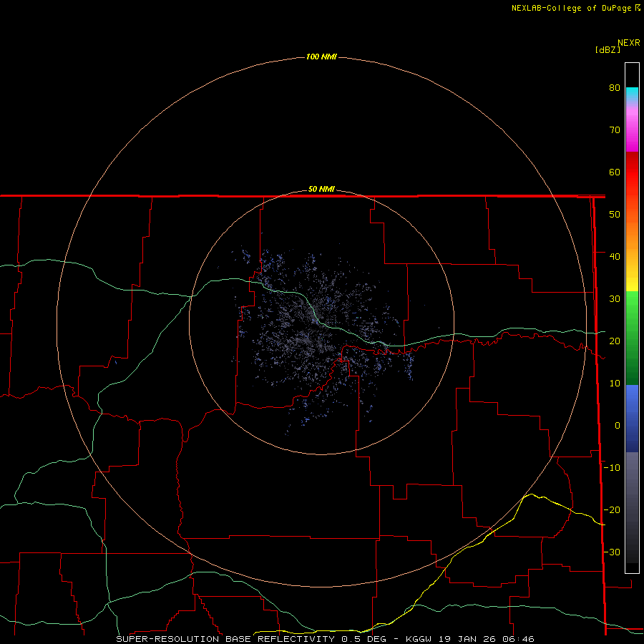The width and height of the screenshot is (644, 644).
Task: Click the 70 value on the dBZ scale
Action: pyautogui.click(x=615, y=130)
